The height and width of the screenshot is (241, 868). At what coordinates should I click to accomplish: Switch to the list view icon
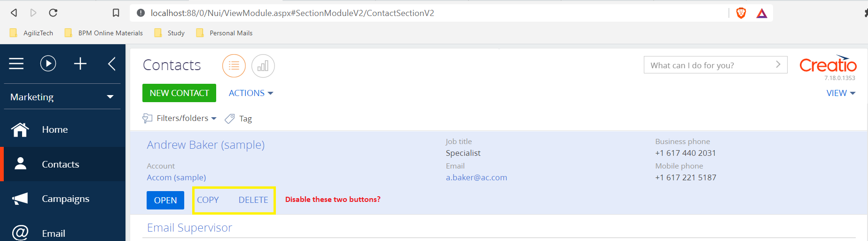(x=234, y=66)
